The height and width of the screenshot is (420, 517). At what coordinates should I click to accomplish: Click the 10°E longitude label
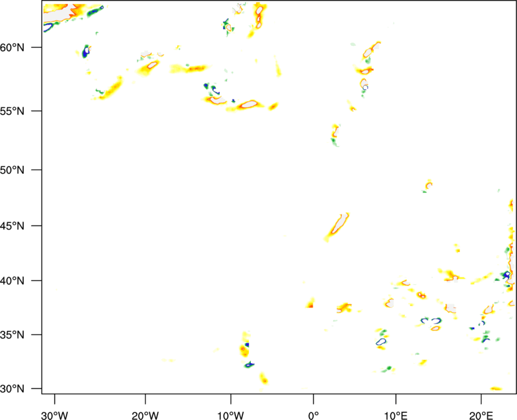point(396,415)
